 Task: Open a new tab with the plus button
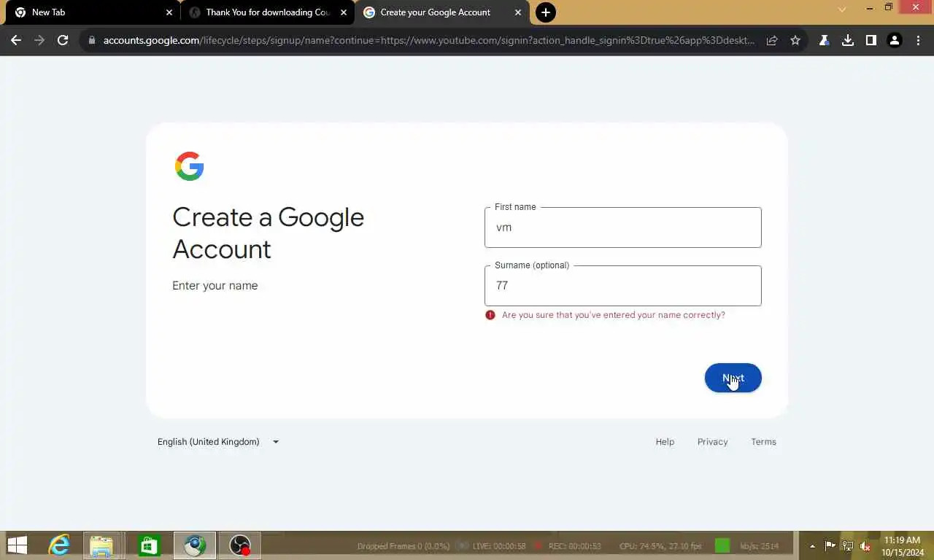545,12
